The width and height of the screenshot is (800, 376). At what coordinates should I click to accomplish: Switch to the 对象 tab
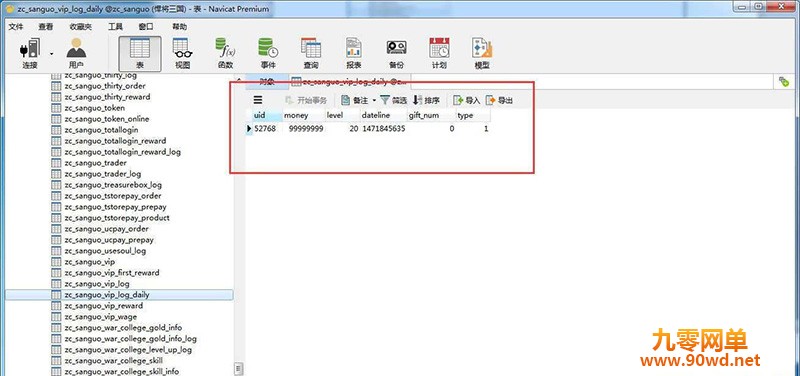pos(267,81)
